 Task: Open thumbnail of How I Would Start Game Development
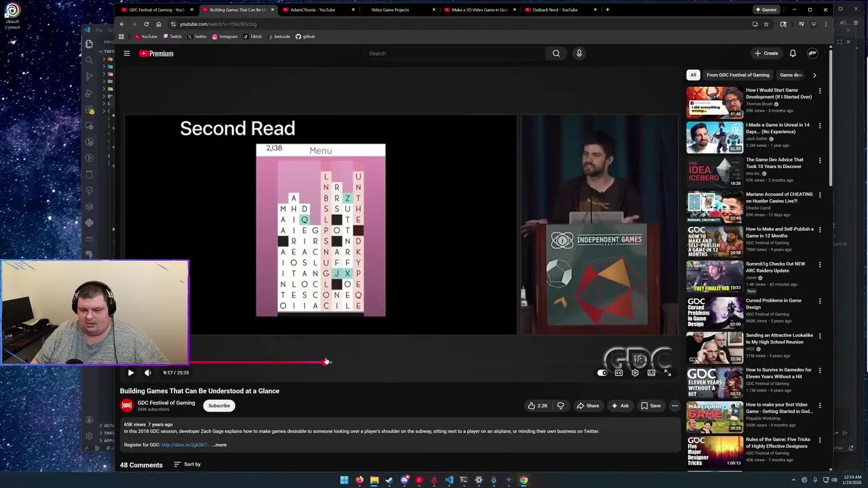click(715, 102)
